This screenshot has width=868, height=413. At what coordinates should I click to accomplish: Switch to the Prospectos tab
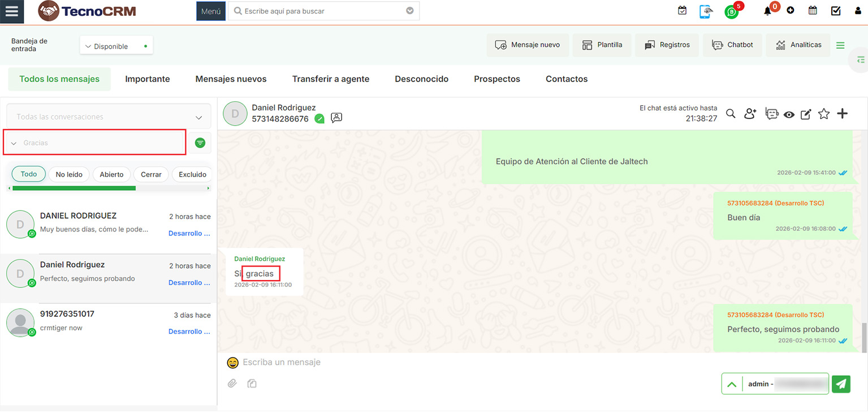(496, 79)
